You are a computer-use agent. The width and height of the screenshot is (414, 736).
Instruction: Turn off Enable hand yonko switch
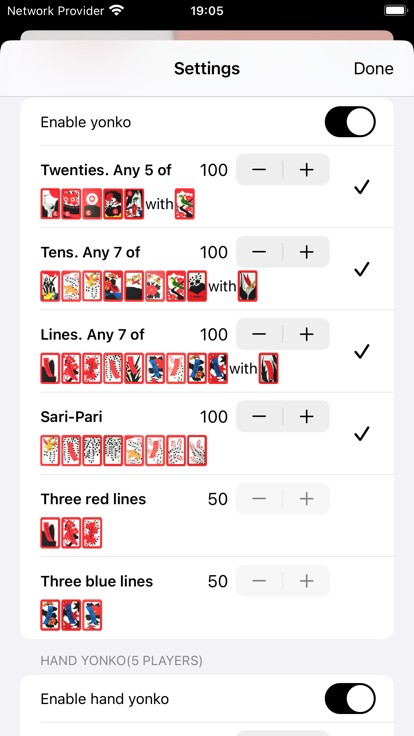[350, 698]
